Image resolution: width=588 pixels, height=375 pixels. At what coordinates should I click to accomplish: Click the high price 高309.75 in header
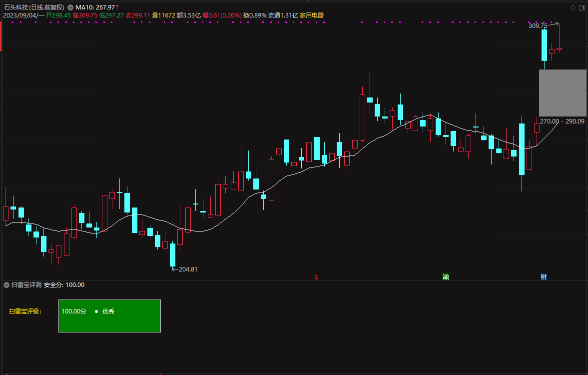(85, 15)
